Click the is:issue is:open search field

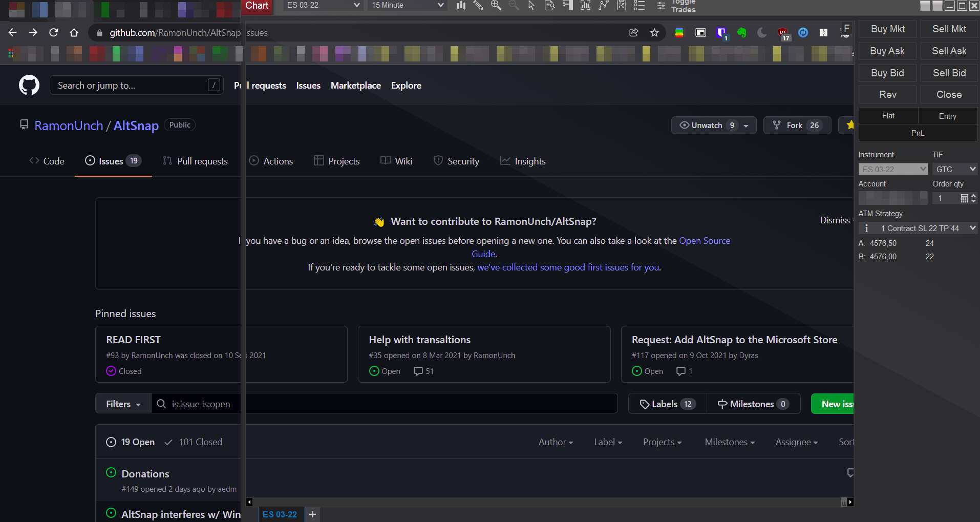point(384,404)
